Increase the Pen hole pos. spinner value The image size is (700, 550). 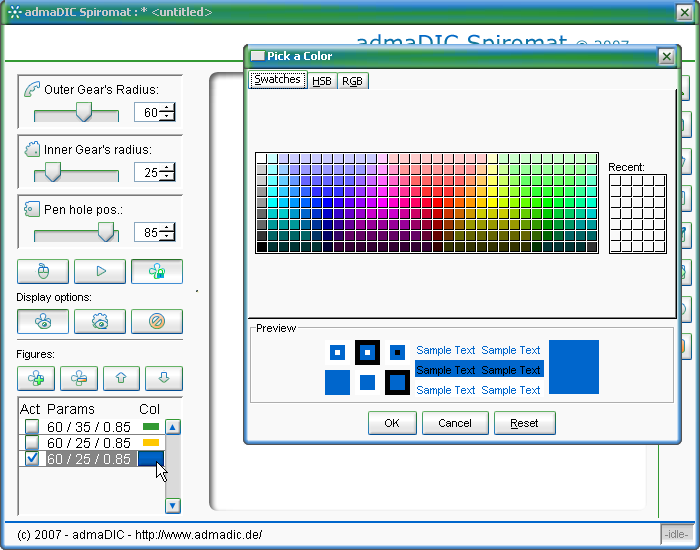click(x=167, y=228)
